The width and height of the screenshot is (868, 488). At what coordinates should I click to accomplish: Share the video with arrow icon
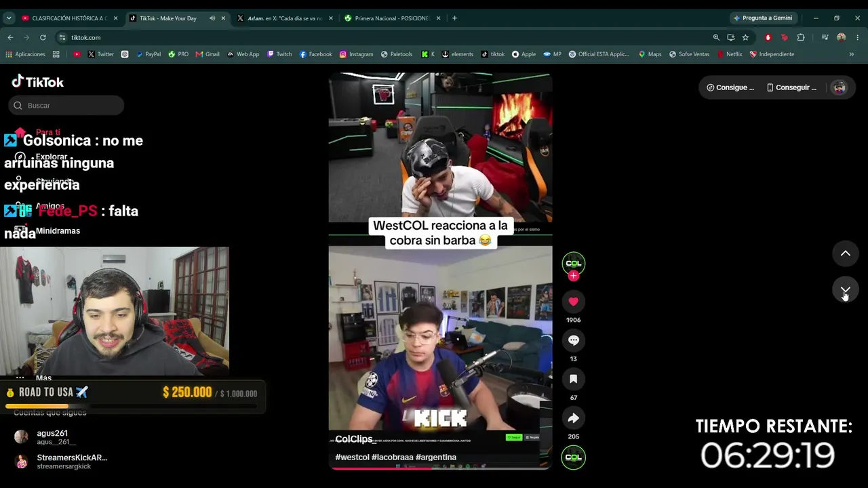pos(573,418)
